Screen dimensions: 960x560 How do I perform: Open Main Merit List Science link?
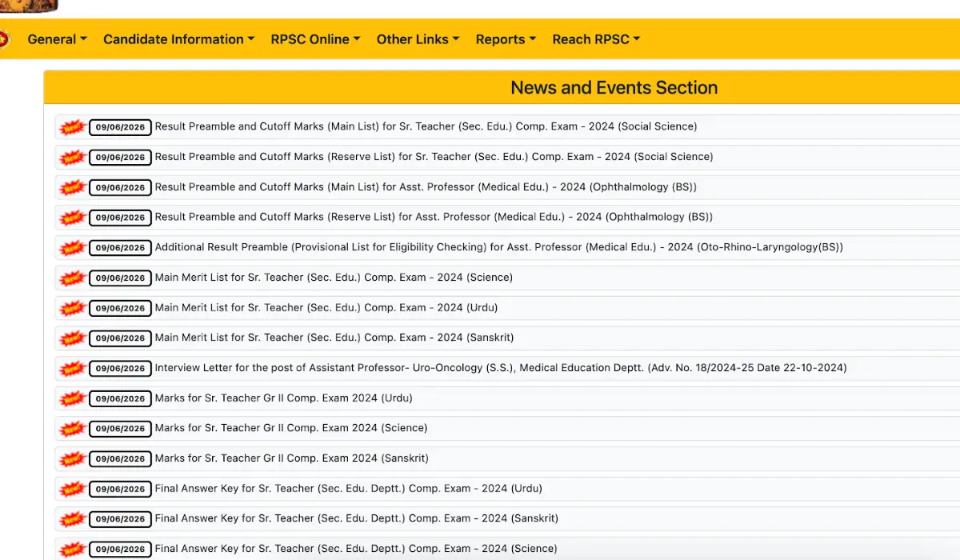click(x=334, y=278)
